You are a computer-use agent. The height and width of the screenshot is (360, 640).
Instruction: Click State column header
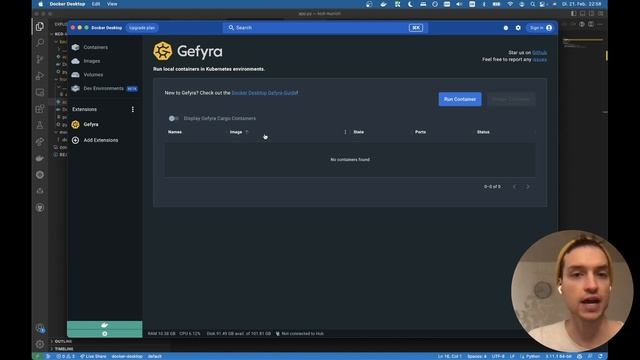point(358,132)
